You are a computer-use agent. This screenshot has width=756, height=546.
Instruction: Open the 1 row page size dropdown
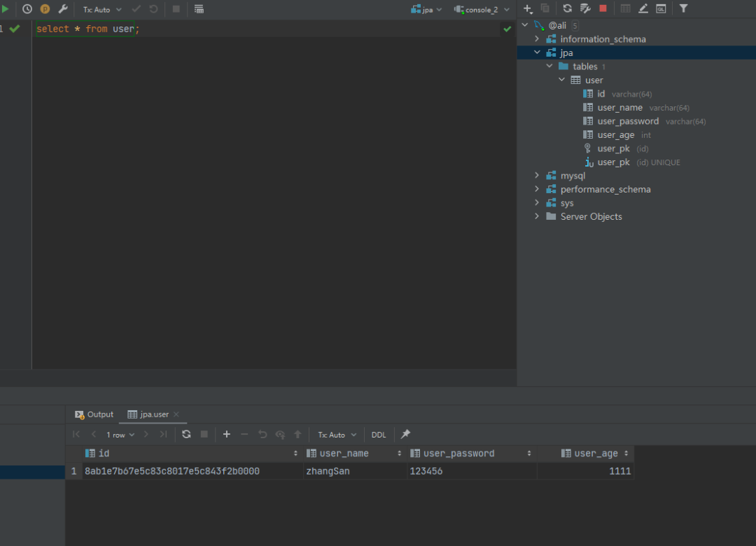(x=120, y=435)
